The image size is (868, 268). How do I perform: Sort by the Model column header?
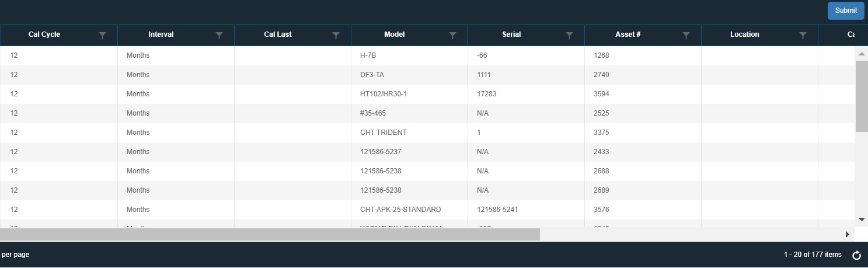coord(394,34)
